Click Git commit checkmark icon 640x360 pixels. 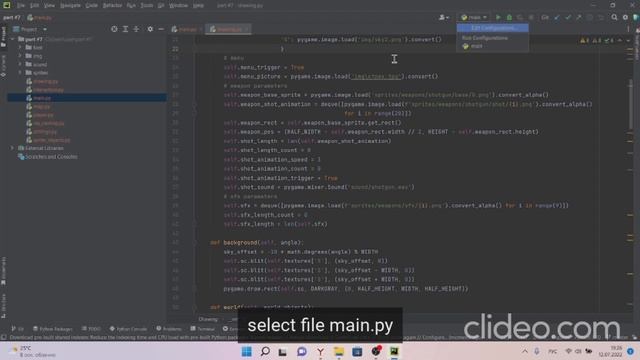tap(568, 18)
